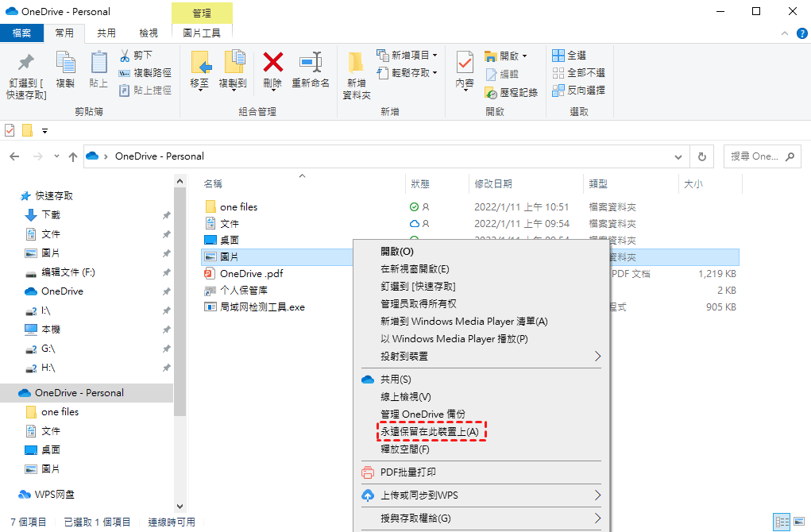Viewport: 811px width, 532px height.
Task: Expand 上传或同步到WPS submenu
Action: pos(481,495)
